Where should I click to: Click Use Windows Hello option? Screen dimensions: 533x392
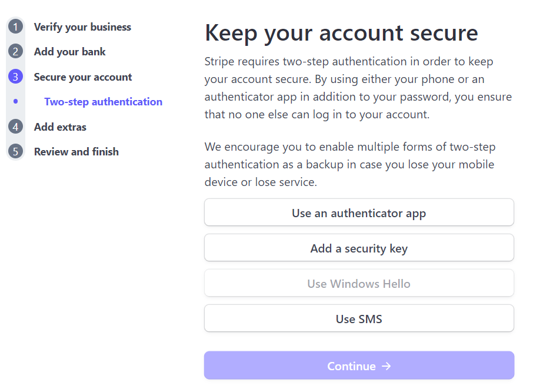click(359, 283)
